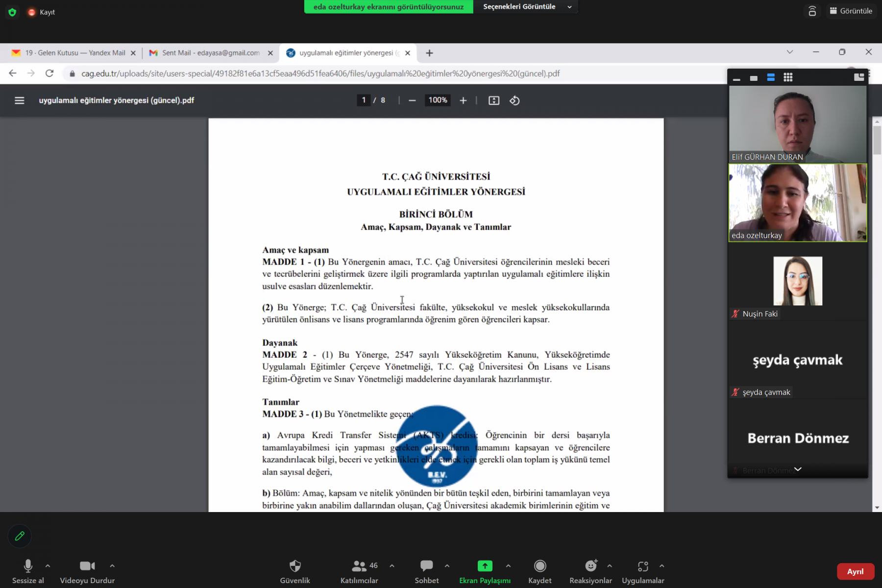Viewport: 882px width, 588px height.
Task: Open audio options arrow beside Sessize al
Action: [48, 566]
